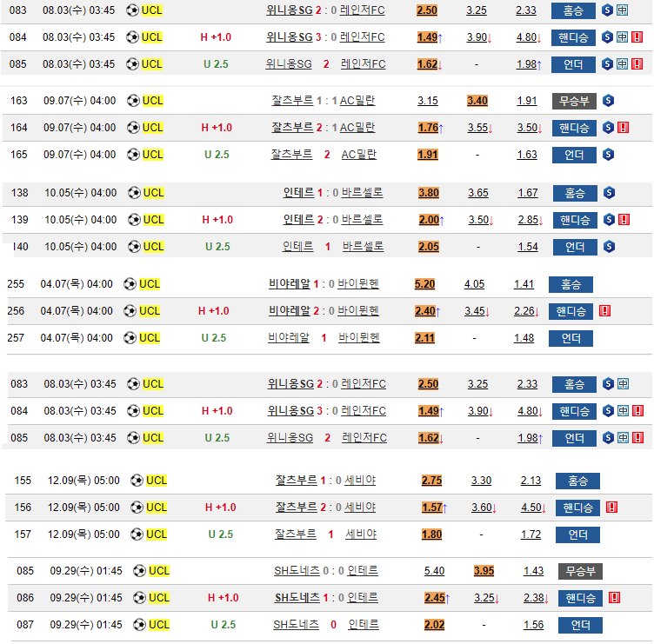The height and width of the screenshot is (644, 654).
Task: Click red alert icon in row 086
Action: [x=614, y=598]
